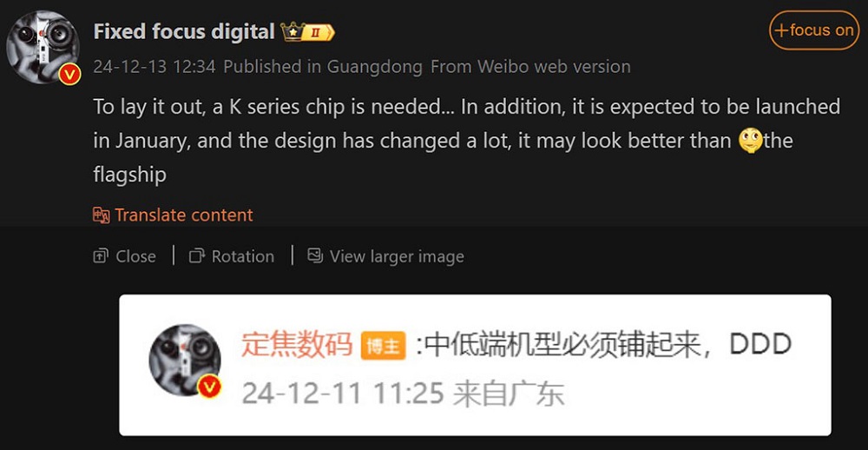This screenshot has width=868, height=450.
Task: Click the orange 博主 blogger badge
Action: coord(383,347)
